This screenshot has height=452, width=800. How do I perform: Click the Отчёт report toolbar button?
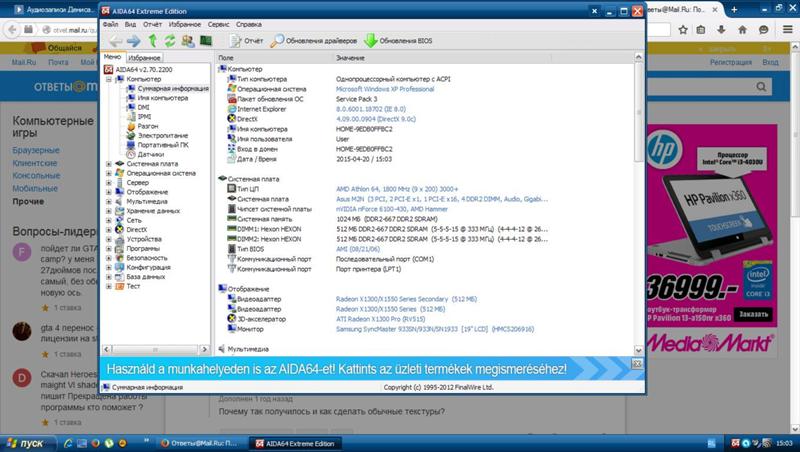pyautogui.click(x=246, y=41)
